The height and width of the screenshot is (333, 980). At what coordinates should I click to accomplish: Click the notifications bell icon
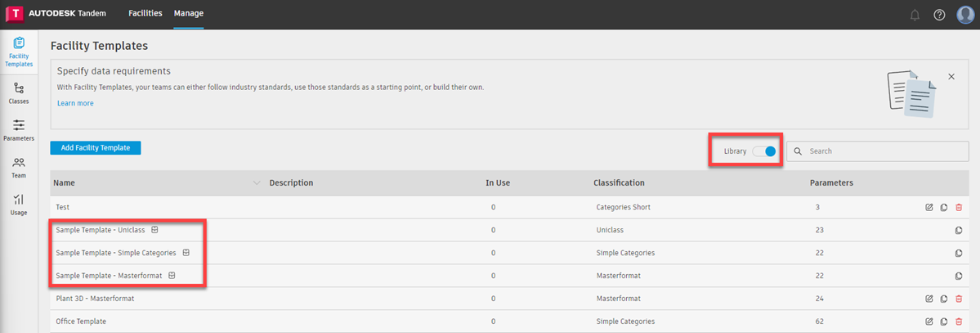click(915, 15)
